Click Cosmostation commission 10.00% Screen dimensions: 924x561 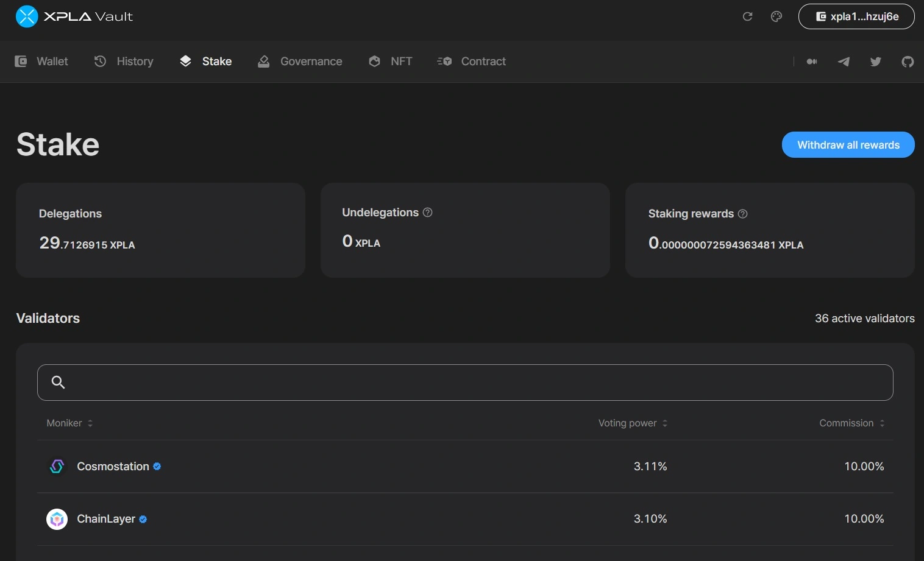(x=864, y=467)
